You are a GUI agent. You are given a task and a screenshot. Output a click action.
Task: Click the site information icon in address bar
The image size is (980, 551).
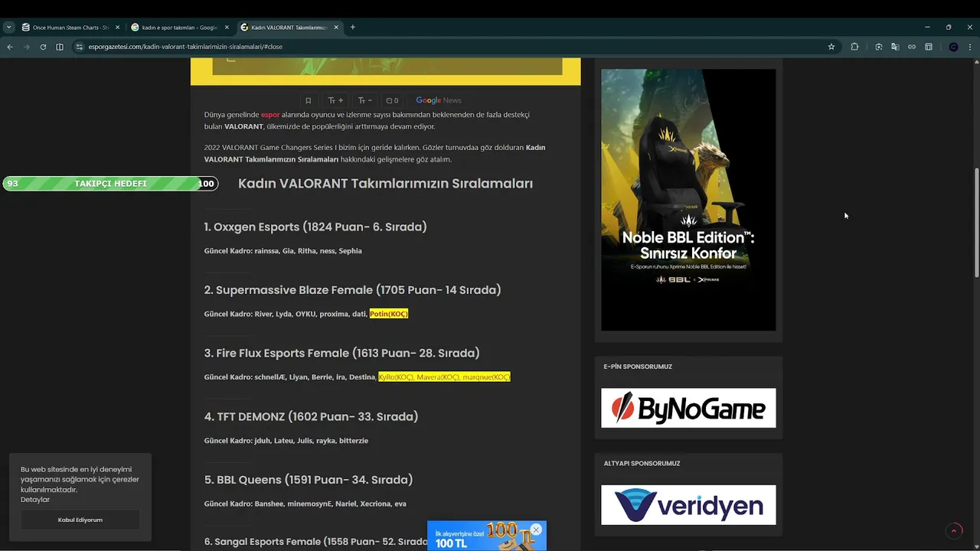coord(79,47)
